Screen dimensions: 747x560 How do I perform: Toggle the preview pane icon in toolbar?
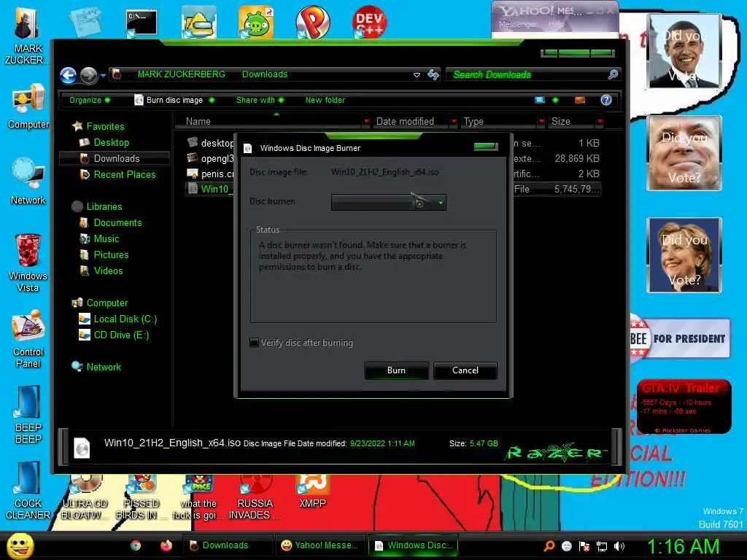(580, 100)
